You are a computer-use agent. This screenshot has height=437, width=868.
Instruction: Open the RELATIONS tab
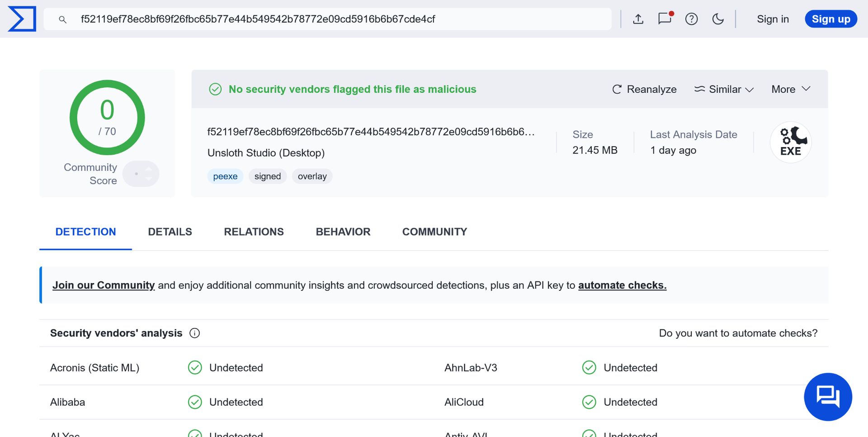(x=254, y=232)
